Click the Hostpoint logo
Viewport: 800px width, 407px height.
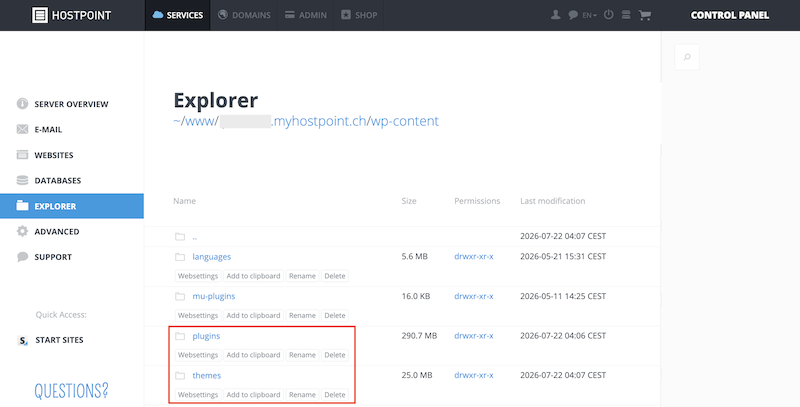[71, 15]
